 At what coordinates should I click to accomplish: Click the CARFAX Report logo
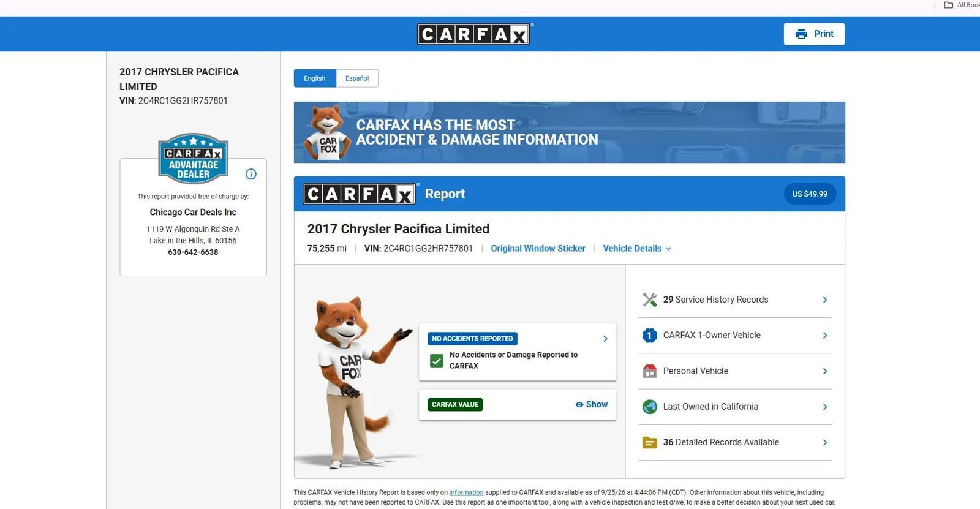tap(361, 194)
